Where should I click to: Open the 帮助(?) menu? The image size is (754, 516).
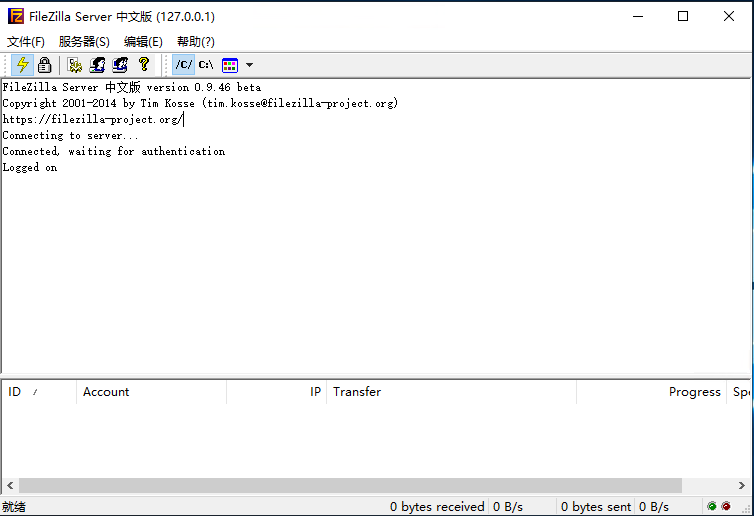196,42
